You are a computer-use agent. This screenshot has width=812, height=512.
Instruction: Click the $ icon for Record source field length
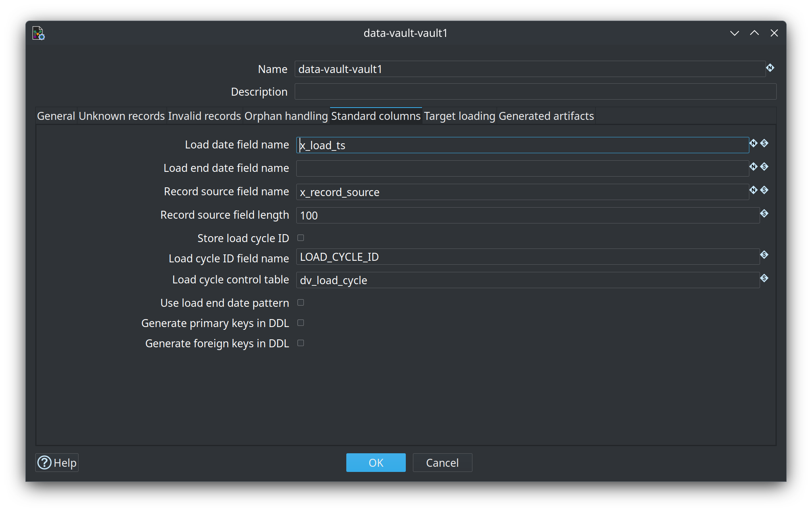(x=764, y=214)
